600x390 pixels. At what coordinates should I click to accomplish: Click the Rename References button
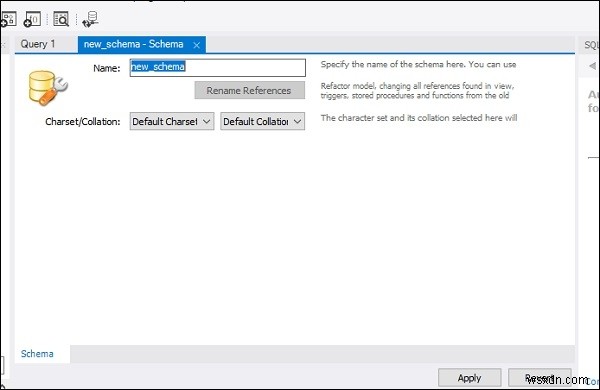click(249, 90)
